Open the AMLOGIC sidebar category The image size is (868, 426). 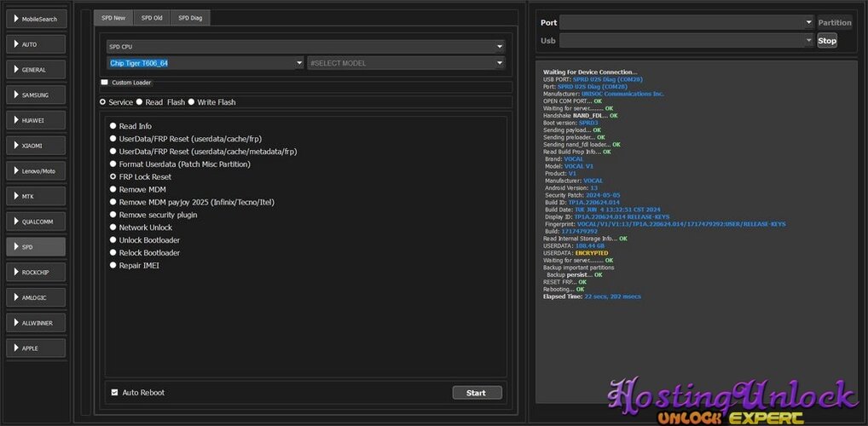pyautogui.click(x=36, y=297)
